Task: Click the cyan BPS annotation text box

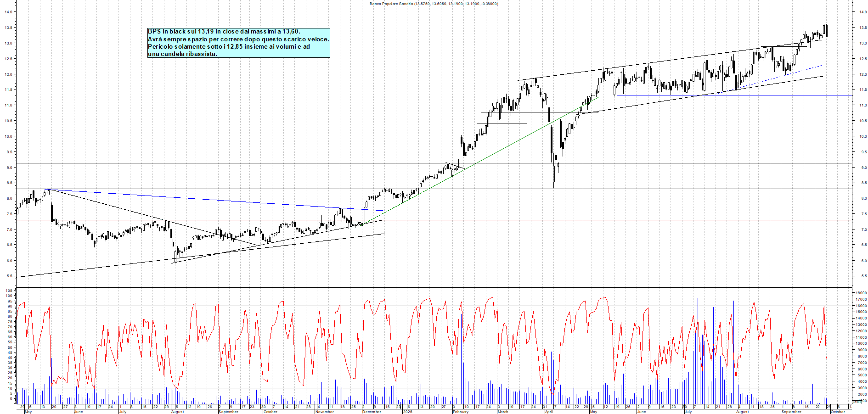Action: [x=238, y=43]
